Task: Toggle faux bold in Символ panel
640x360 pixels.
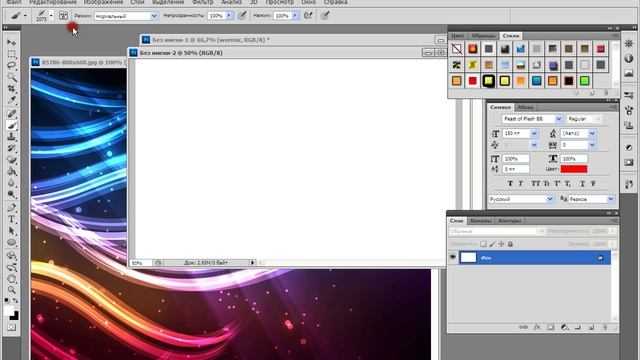Action: [510, 184]
